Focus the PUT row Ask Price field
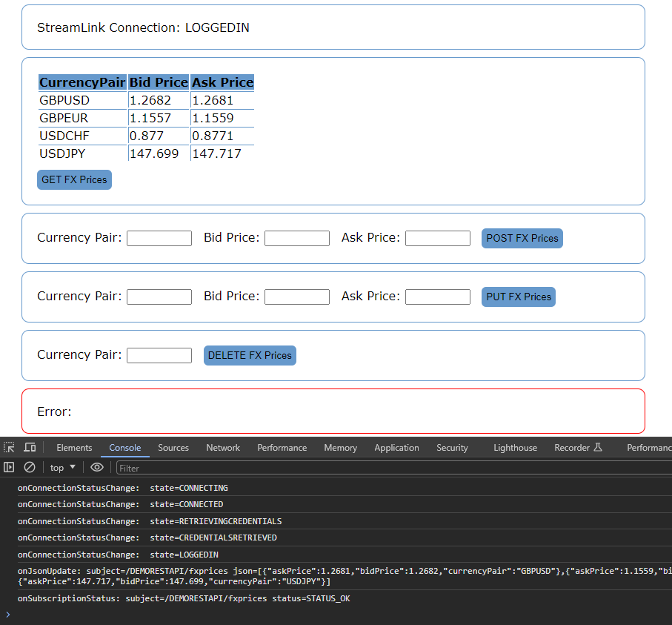Image resolution: width=672 pixels, height=625 pixels. pos(438,297)
